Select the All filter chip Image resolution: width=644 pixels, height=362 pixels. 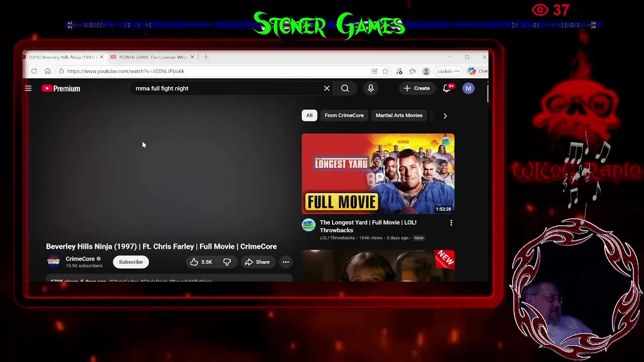(x=309, y=115)
